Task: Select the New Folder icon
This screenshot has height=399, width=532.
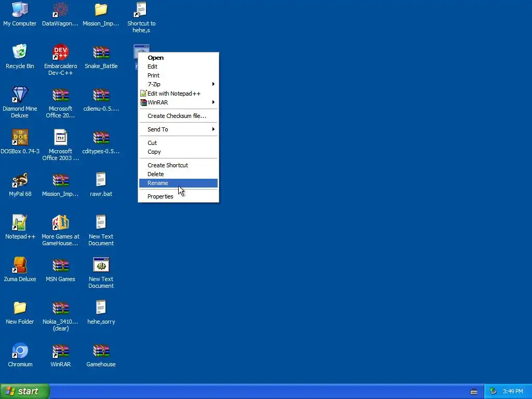Action: click(x=20, y=308)
